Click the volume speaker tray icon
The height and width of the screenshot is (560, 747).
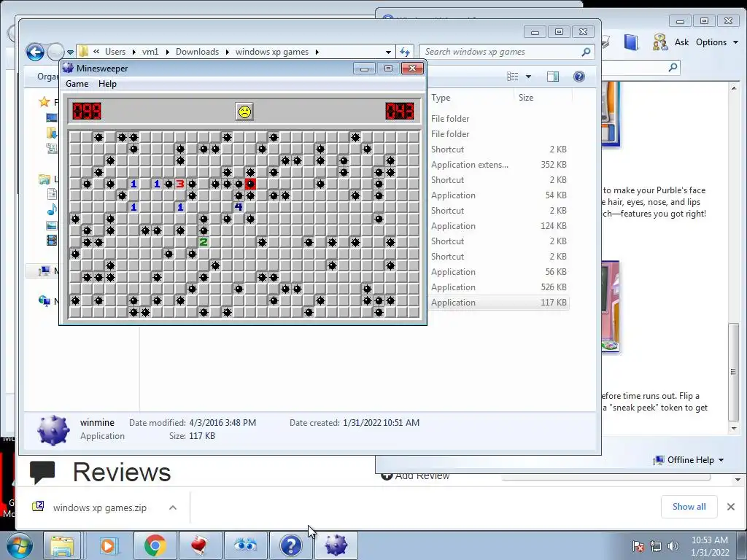pyautogui.click(x=673, y=546)
